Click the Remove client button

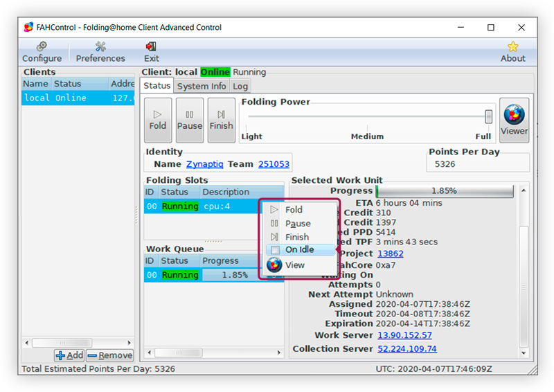(109, 355)
